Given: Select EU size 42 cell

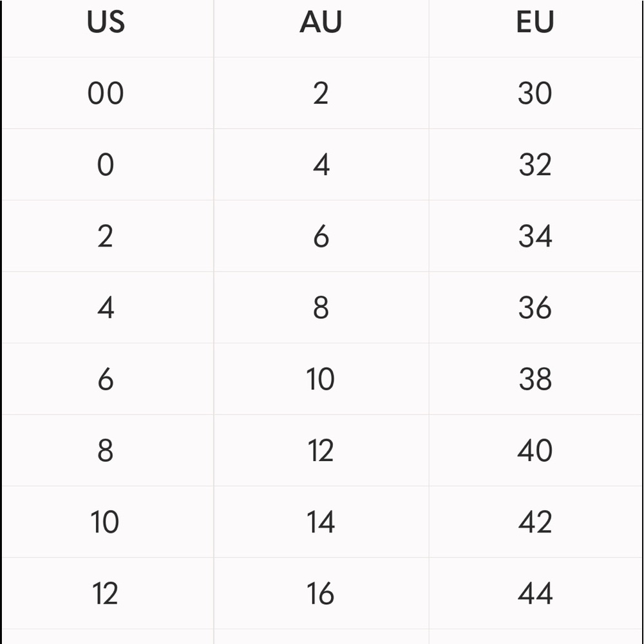Looking at the screenshot, I should click(535, 522).
